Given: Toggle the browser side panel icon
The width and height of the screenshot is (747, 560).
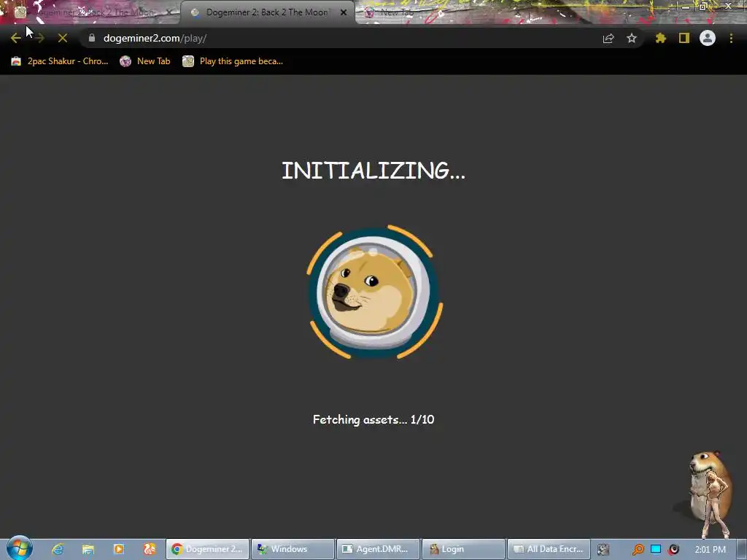Looking at the screenshot, I should click(684, 38).
